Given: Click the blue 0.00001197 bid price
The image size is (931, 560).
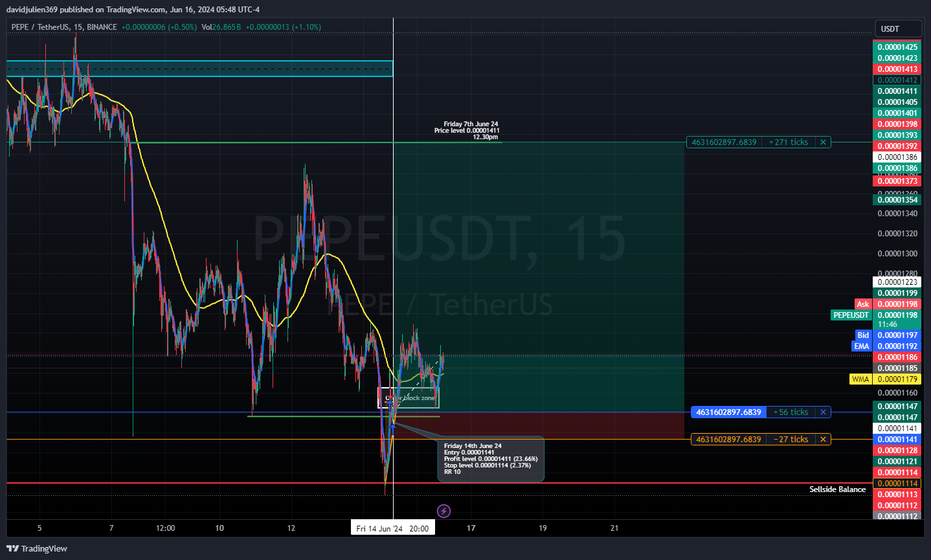Looking at the screenshot, I should point(897,335).
